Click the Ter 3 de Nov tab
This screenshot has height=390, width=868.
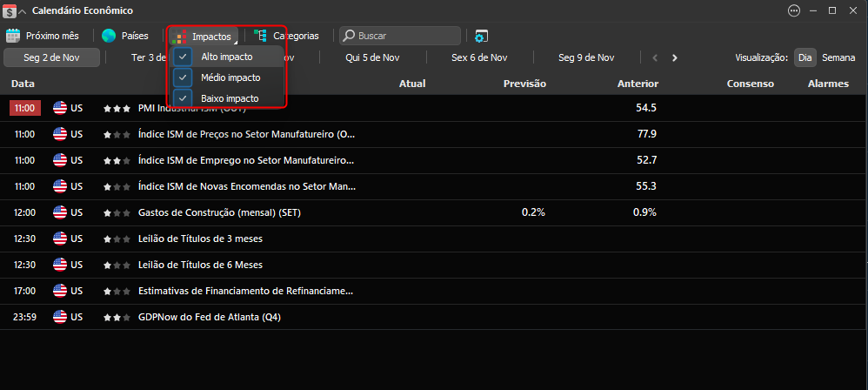[149, 57]
